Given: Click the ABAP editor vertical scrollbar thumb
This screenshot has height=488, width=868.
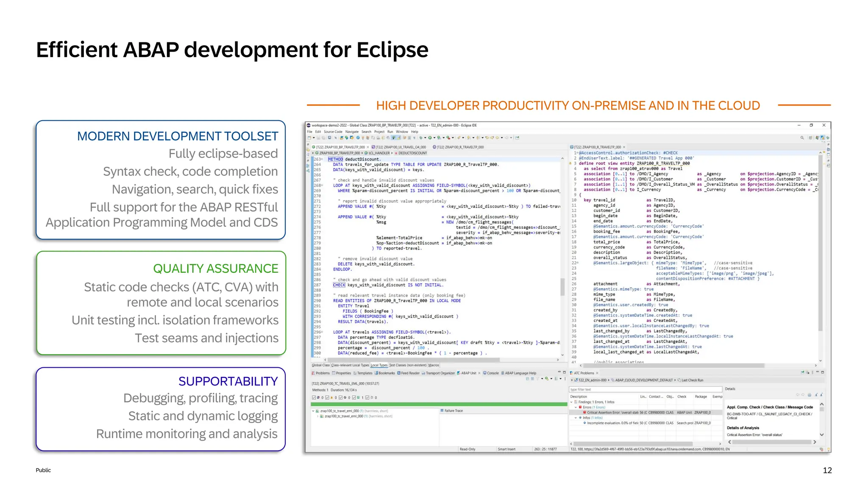Looking at the screenshot, I should pyautogui.click(x=562, y=287).
